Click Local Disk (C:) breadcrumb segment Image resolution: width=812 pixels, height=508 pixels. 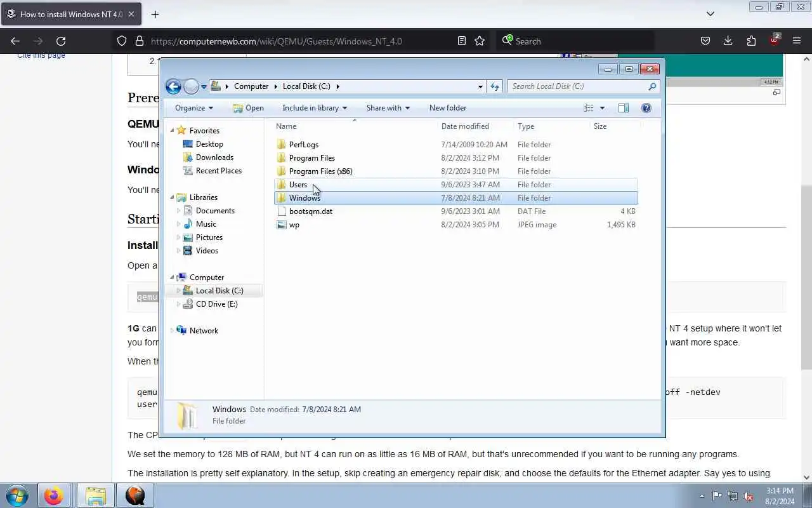click(x=306, y=86)
